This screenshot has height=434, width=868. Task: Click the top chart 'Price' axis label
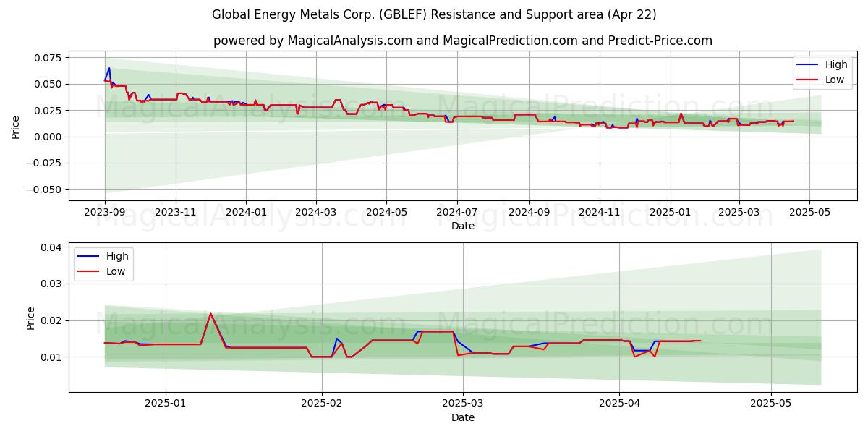coord(15,126)
